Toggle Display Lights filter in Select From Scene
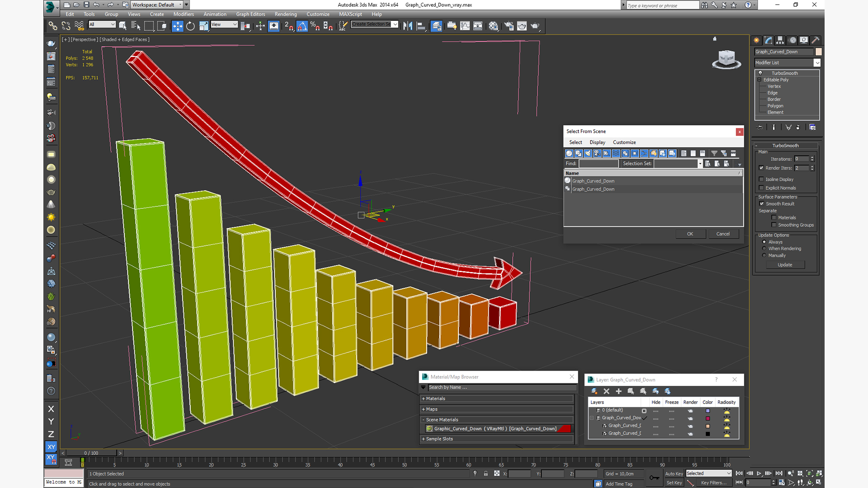The height and width of the screenshot is (488, 868). pos(588,153)
